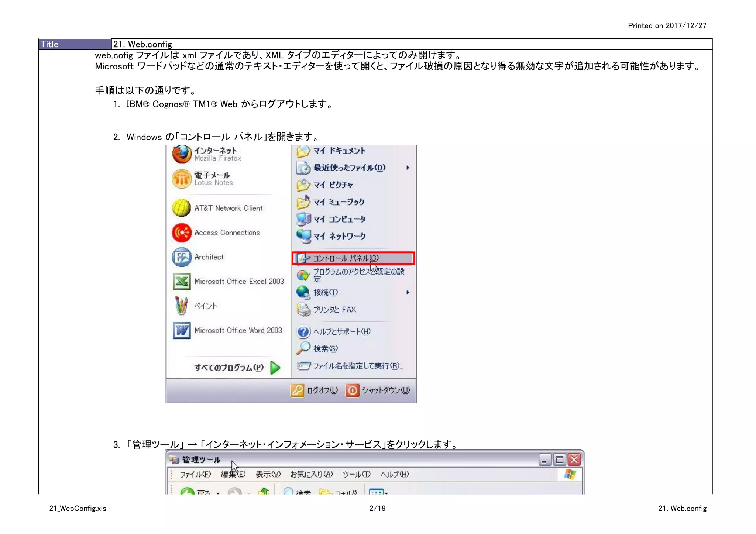Expand 最近使ったファイル submenu arrow

click(408, 168)
